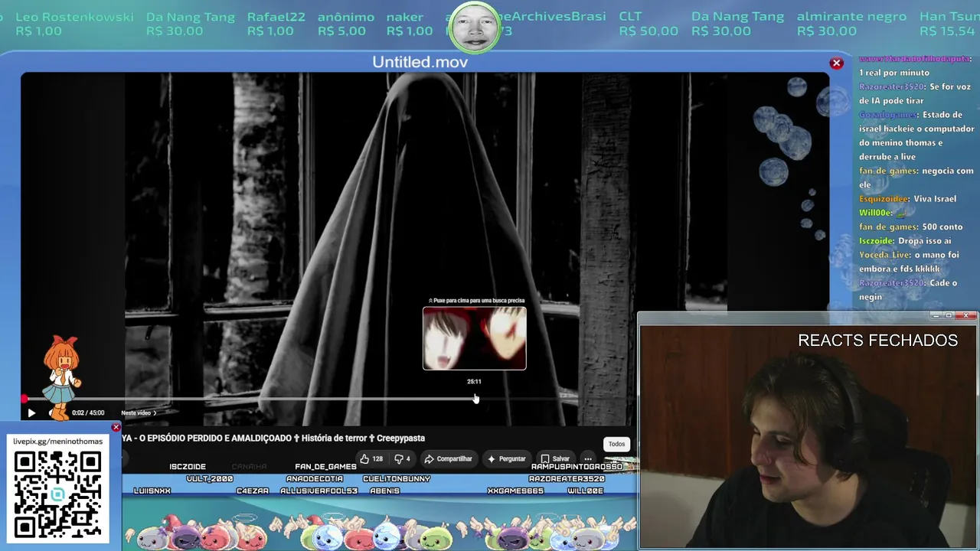Click the VULT_2000 name in the banner
Screen dimensions: 980x551
click(210, 479)
